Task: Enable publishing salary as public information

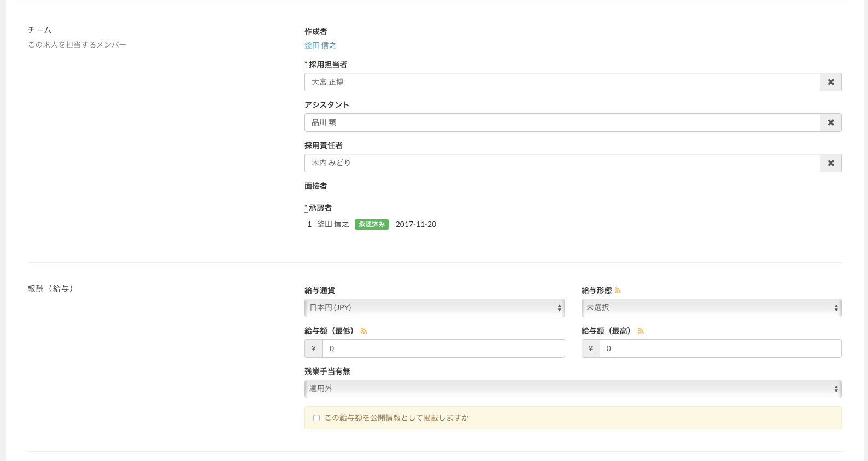Action: [x=316, y=418]
